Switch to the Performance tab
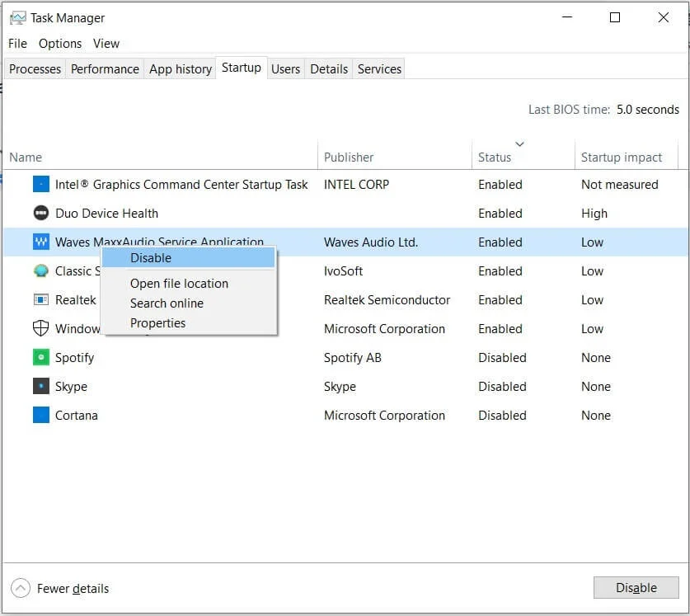The height and width of the screenshot is (616, 690). (x=105, y=69)
